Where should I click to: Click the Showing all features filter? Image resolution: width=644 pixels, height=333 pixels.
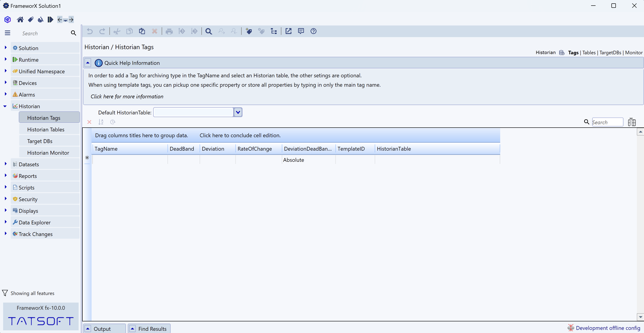coord(29,293)
